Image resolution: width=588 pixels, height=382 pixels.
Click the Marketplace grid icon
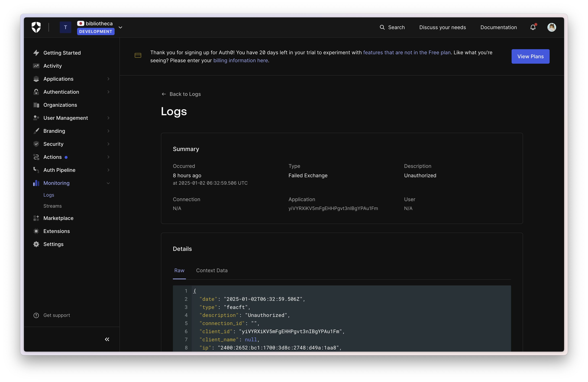(36, 218)
